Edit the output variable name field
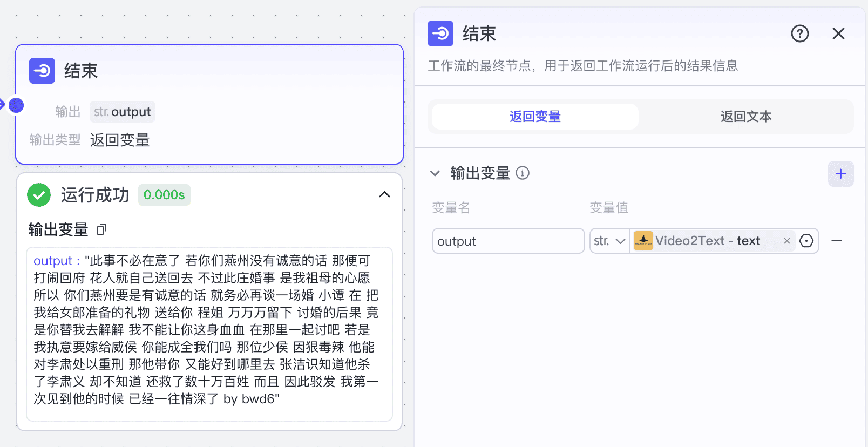The height and width of the screenshot is (447, 868). 508,241
